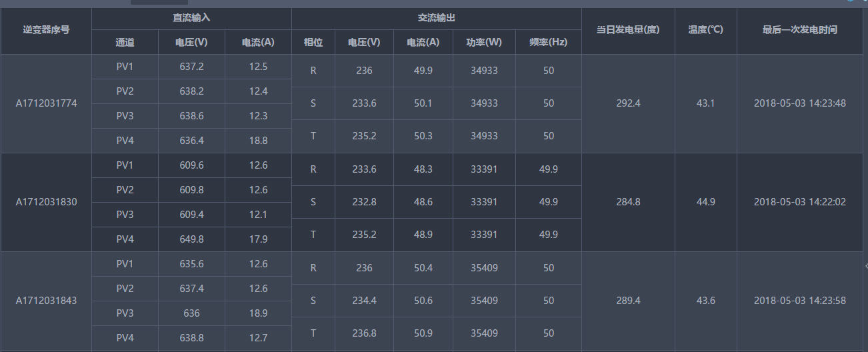The width and height of the screenshot is (868, 352).
Task: Click the temperature value 44.9
Action: [x=705, y=202]
